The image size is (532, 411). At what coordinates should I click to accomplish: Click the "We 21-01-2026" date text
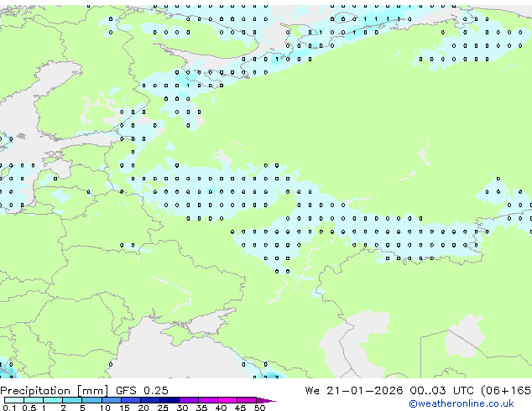pos(354,391)
